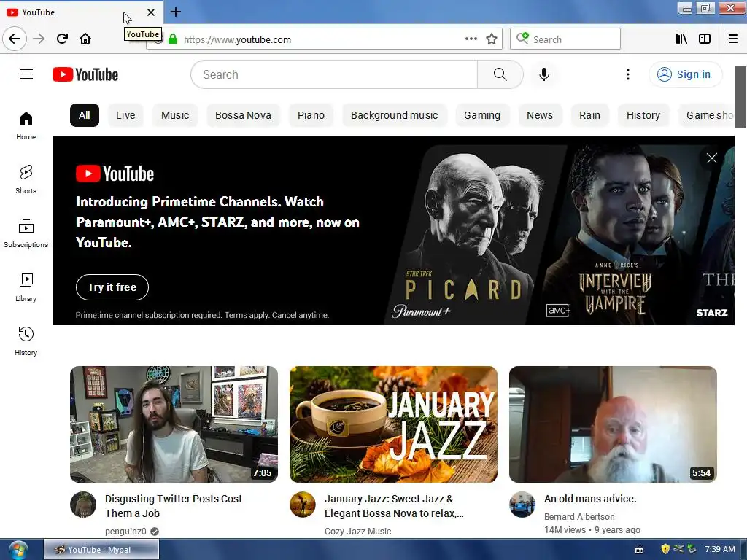Screen dimensions: 747x560
Task: Select the News filter chip
Action: 540,115
